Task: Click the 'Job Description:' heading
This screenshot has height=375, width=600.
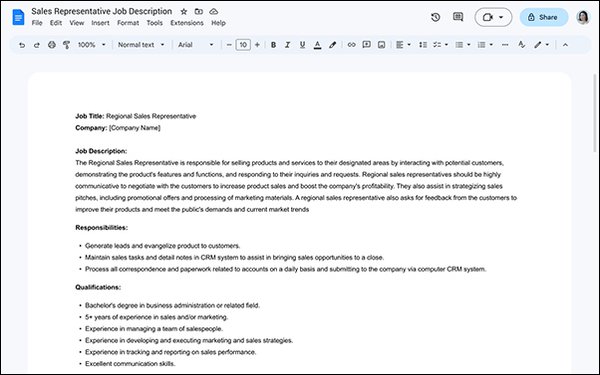Action: point(101,151)
